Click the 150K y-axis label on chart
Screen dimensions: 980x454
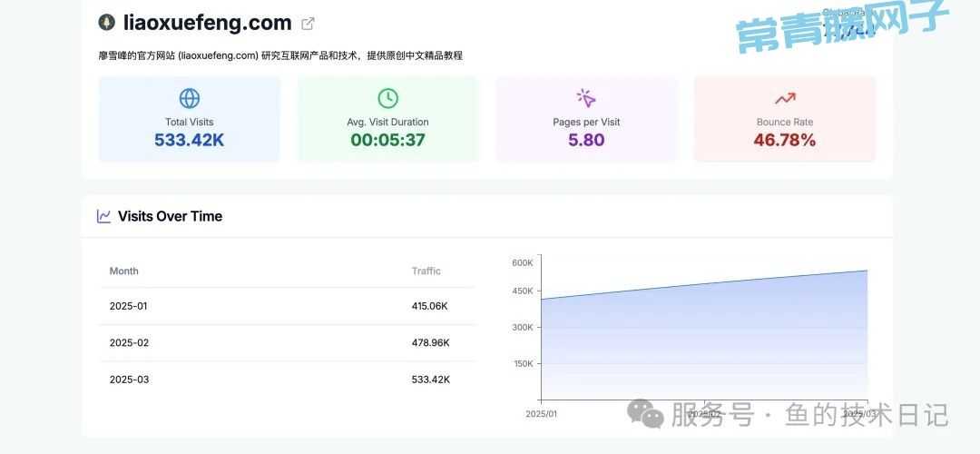(x=523, y=363)
